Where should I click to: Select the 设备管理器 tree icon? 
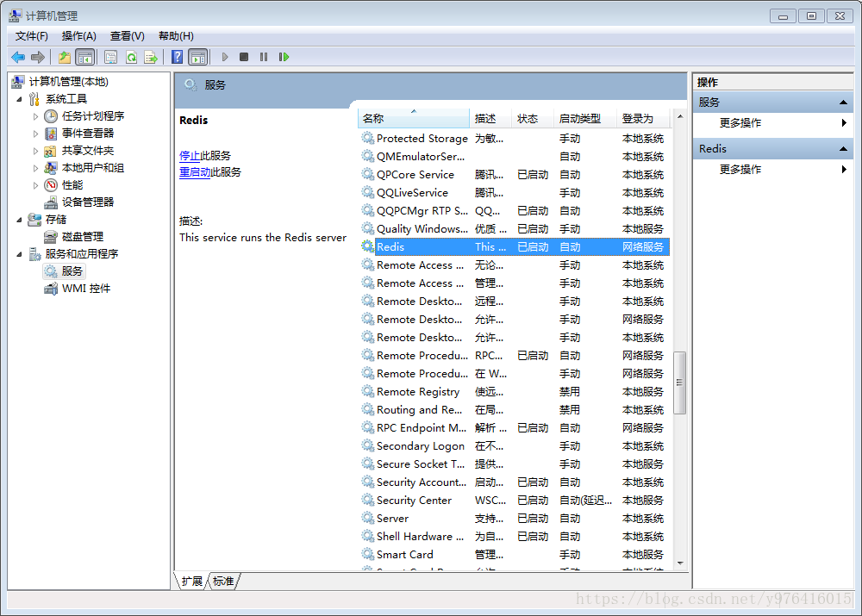pos(51,202)
